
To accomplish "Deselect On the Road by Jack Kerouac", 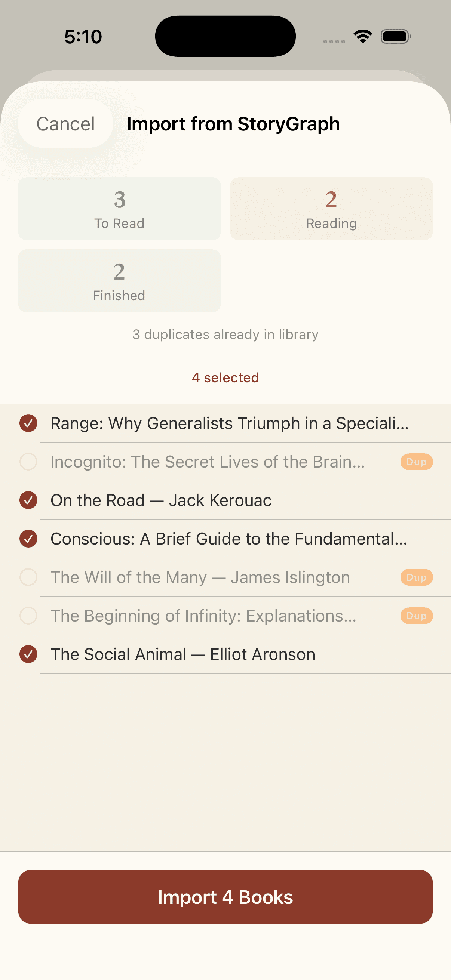I will click(28, 500).
